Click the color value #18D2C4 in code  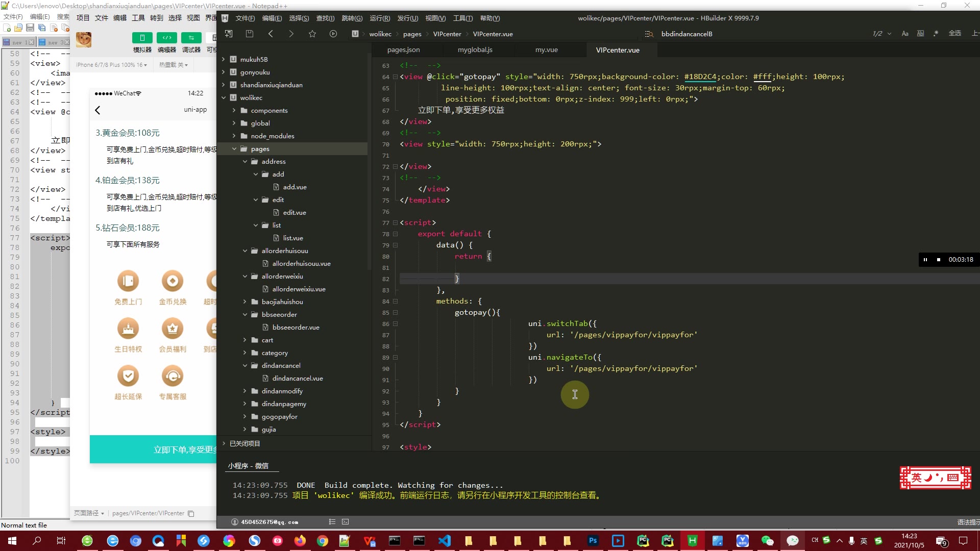[x=700, y=77]
